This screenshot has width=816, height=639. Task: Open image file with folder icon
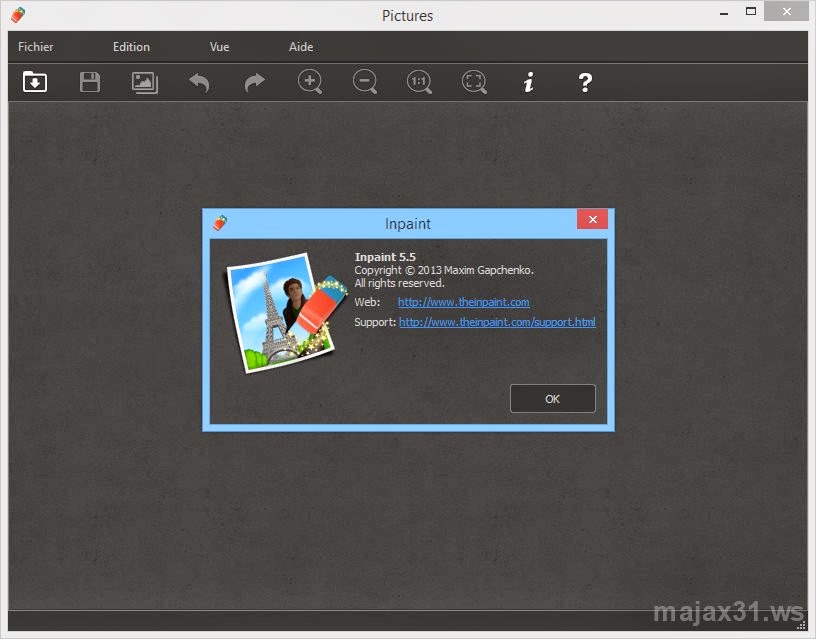coord(35,82)
